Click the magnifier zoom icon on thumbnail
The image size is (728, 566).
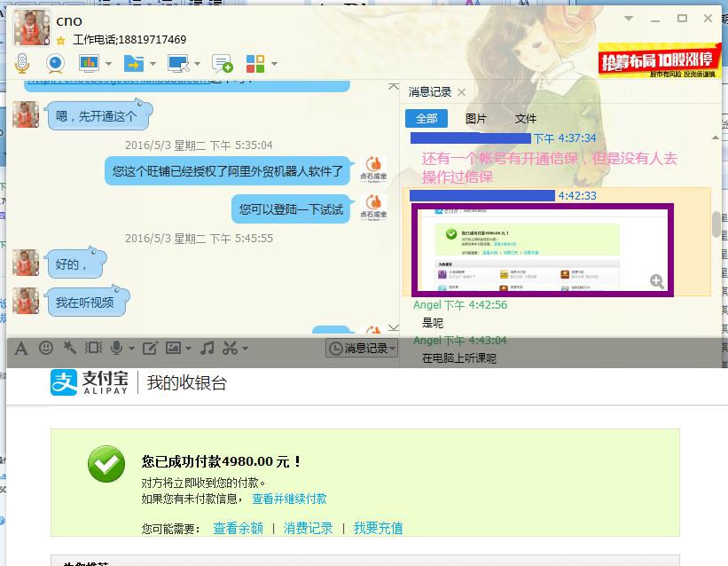click(656, 281)
